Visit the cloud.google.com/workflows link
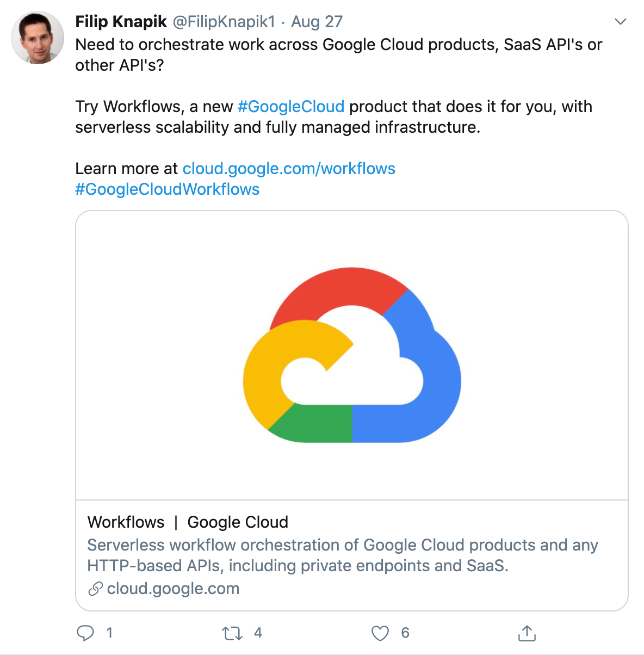 click(x=289, y=169)
